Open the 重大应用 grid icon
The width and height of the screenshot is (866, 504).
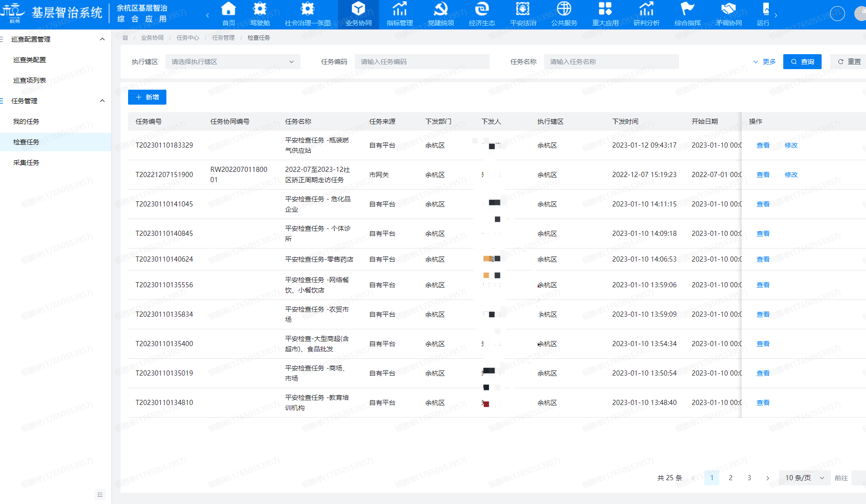[605, 9]
